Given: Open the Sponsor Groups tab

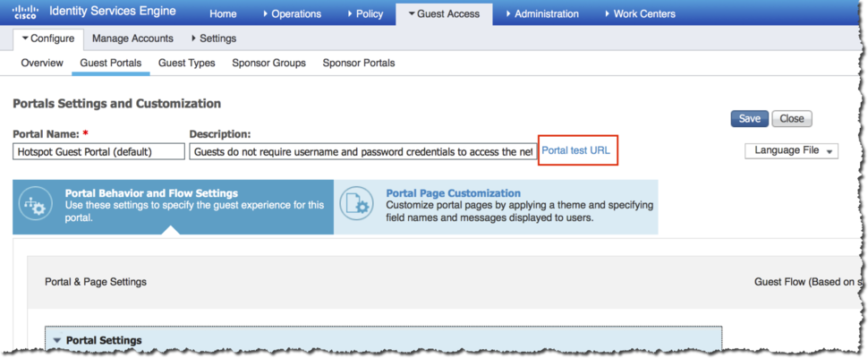Looking at the screenshot, I should (x=269, y=63).
